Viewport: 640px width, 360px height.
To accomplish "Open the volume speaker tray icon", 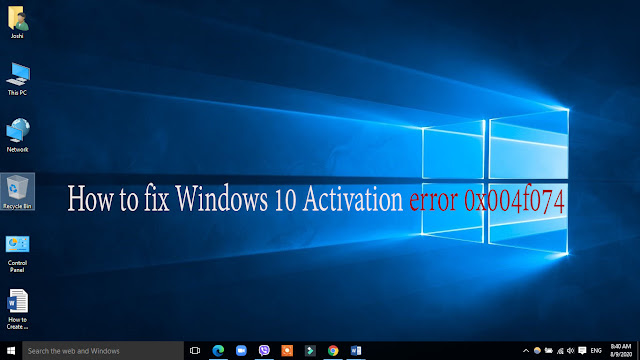I will point(571,351).
